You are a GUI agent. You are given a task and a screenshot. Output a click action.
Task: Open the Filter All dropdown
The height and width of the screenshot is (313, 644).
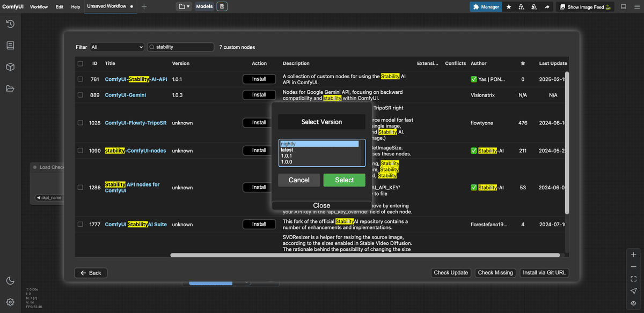tap(117, 47)
